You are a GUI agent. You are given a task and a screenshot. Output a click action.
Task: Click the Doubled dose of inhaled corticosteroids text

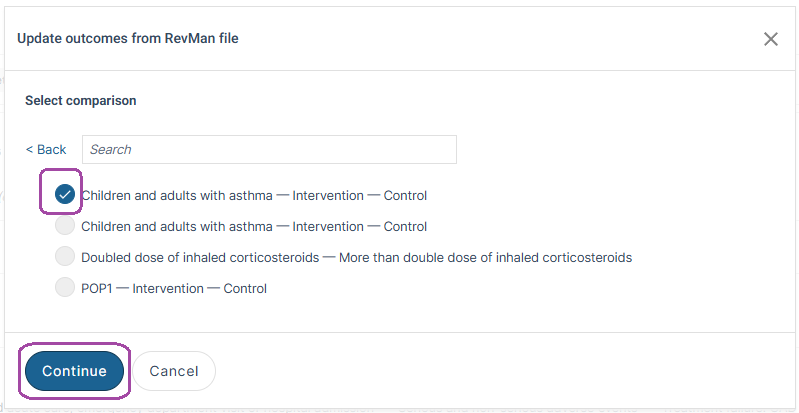pyautogui.click(x=200, y=257)
